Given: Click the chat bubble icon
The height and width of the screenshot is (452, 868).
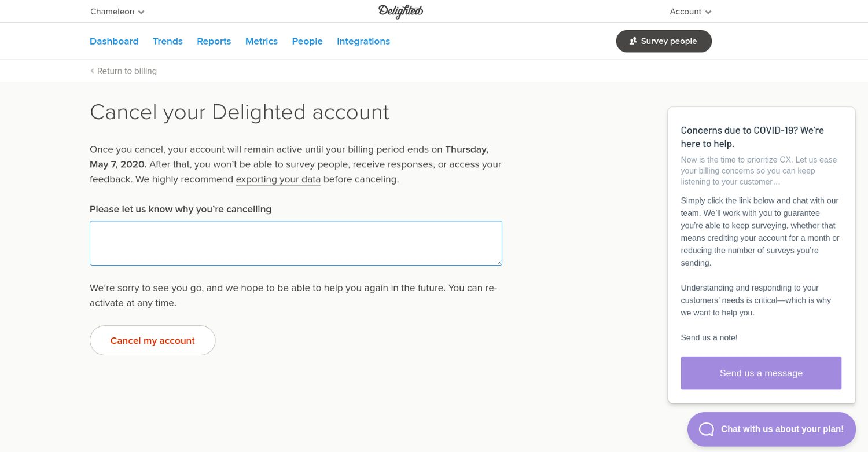Looking at the screenshot, I should tap(707, 429).
